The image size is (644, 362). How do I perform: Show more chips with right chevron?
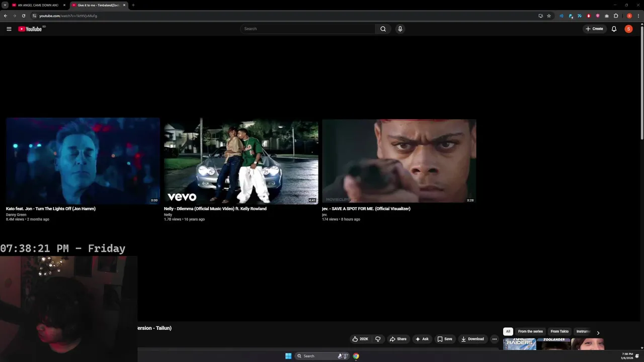tap(598, 333)
